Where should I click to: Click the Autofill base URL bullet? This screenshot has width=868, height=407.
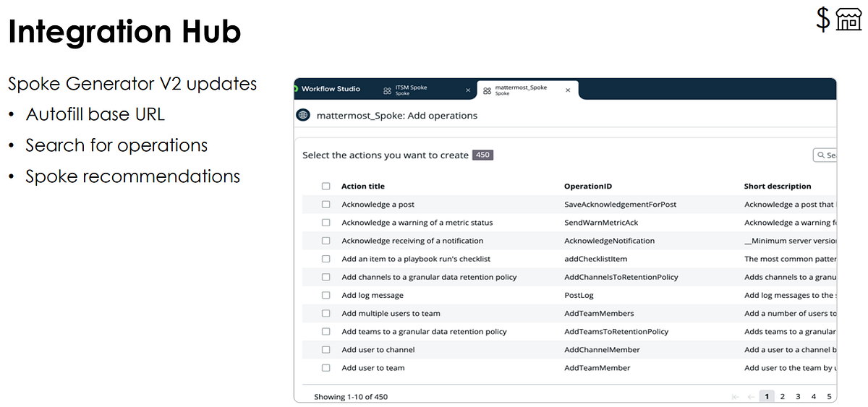click(x=95, y=114)
